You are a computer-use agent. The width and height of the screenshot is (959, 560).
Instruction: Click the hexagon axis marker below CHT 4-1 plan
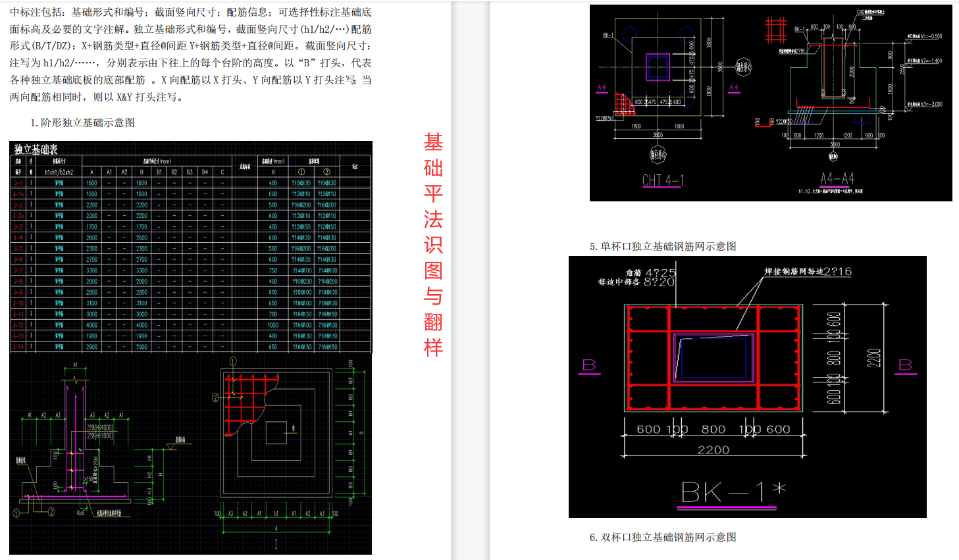(658, 155)
